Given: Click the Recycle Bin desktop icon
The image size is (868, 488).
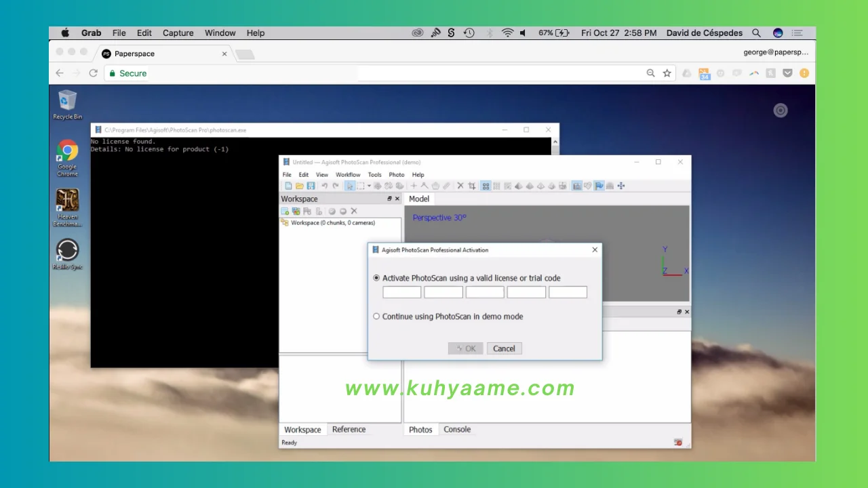Looking at the screenshot, I should pos(67,104).
